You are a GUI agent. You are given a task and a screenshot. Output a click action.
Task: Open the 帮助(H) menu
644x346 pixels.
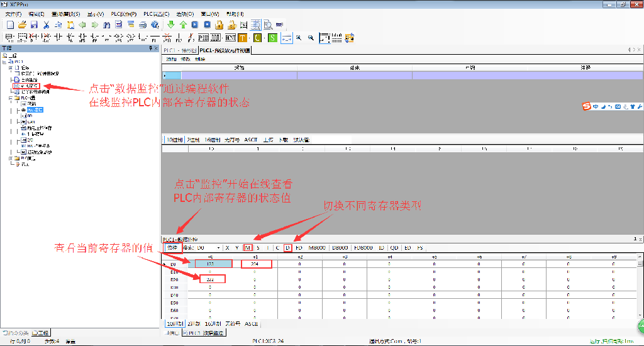pos(235,14)
